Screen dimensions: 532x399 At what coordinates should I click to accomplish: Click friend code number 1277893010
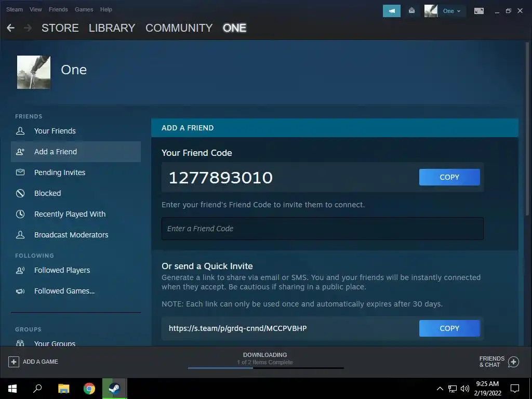tap(220, 178)
